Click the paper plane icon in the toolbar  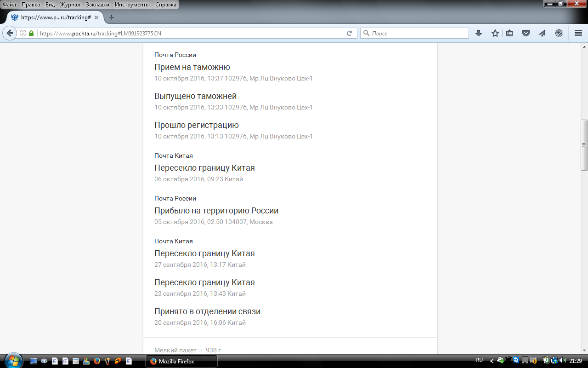click(542, 33)
